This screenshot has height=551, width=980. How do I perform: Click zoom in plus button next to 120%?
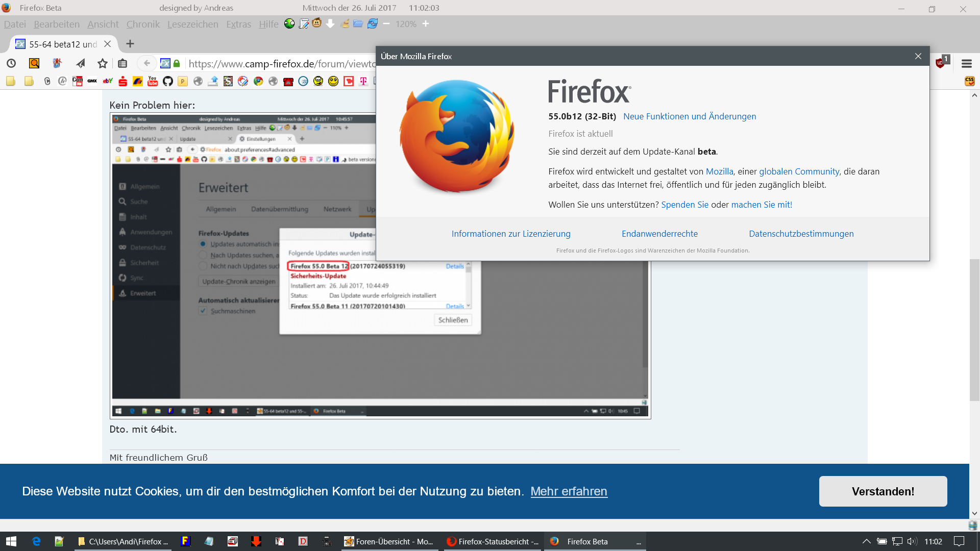(x=426, y=24)
